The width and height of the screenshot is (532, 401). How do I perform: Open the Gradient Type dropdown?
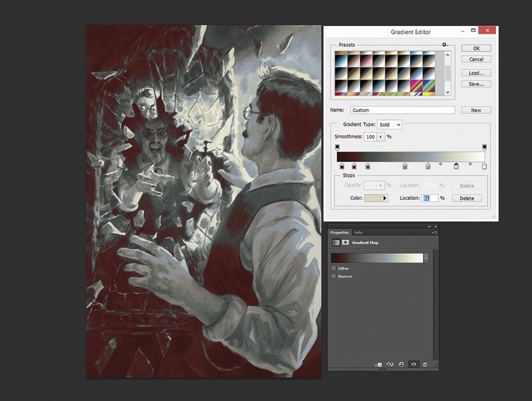tap(390, 125)
